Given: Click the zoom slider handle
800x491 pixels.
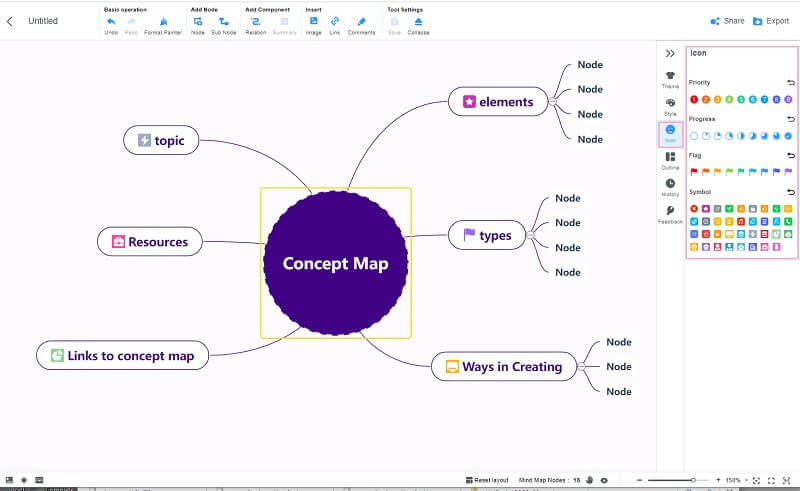Looking at the screenshot, I should [x=693, y=480].
